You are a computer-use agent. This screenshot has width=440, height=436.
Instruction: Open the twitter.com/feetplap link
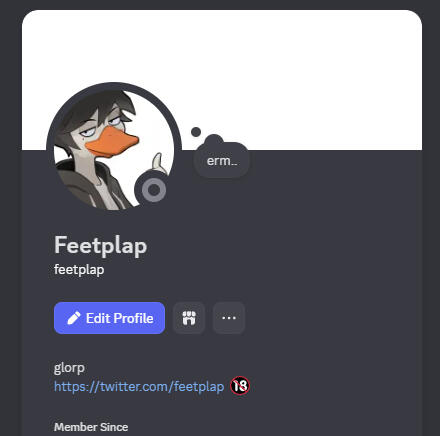point(139,387)
